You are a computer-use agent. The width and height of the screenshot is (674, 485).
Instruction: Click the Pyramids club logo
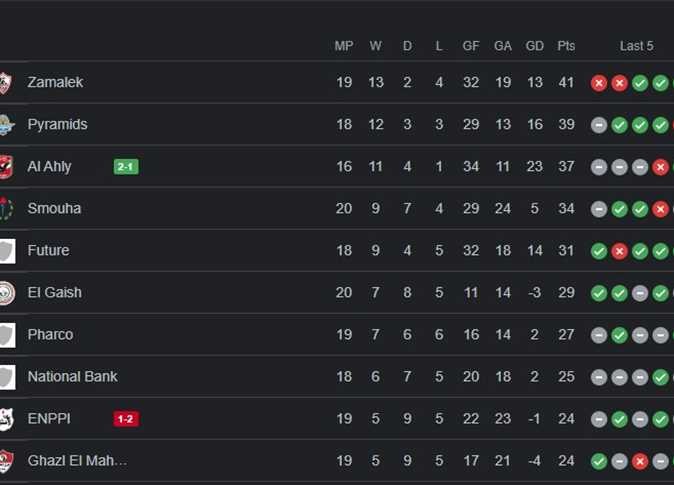[6, 125]
